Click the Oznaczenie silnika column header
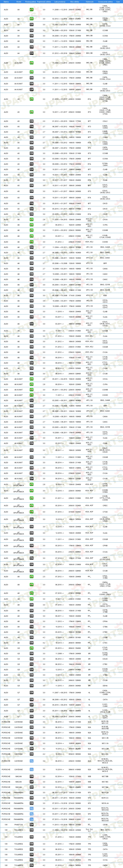Viewport: 123px width, 868px height. pyautogui.click(x=105, y=2)
